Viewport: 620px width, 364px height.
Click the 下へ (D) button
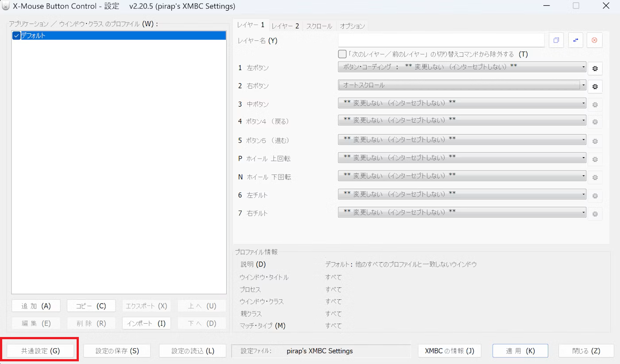(202, 323)
